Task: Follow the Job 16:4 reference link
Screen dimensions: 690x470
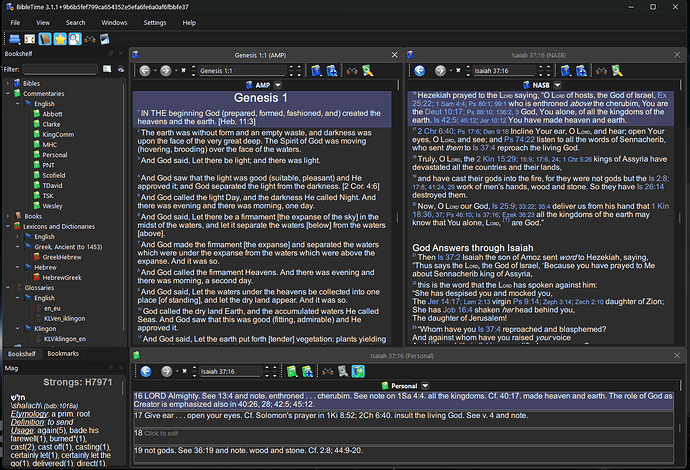Action: [458, 310]
